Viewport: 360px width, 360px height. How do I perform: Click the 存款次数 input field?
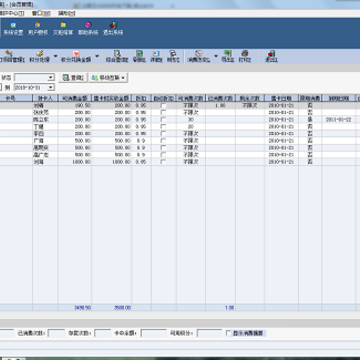click(x=103, y=333)
